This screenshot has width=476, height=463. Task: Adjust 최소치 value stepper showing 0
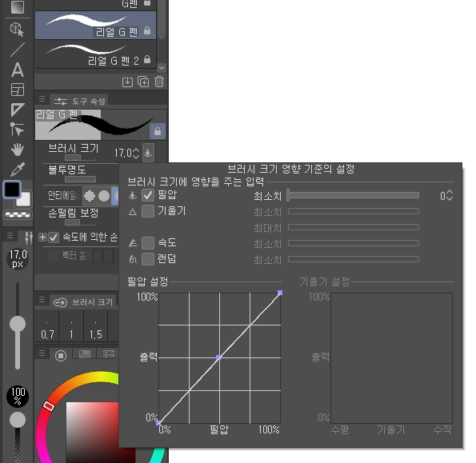tap(450, 195)
